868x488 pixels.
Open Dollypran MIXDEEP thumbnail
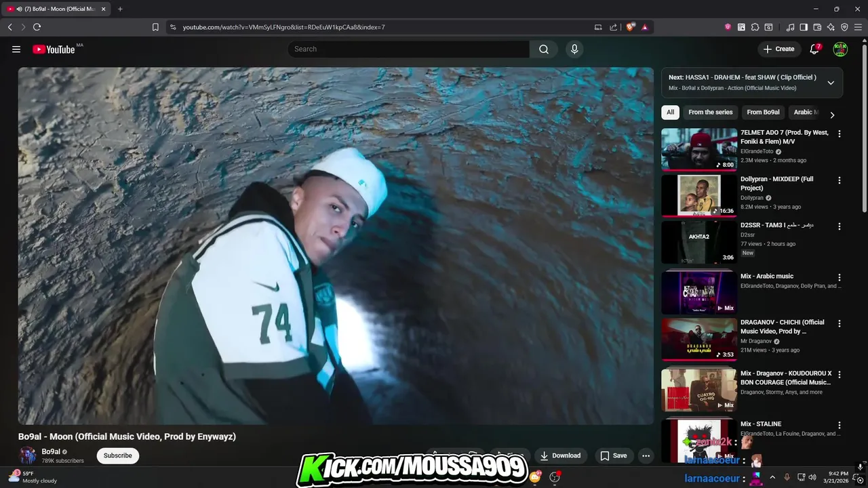pos(699,195)
